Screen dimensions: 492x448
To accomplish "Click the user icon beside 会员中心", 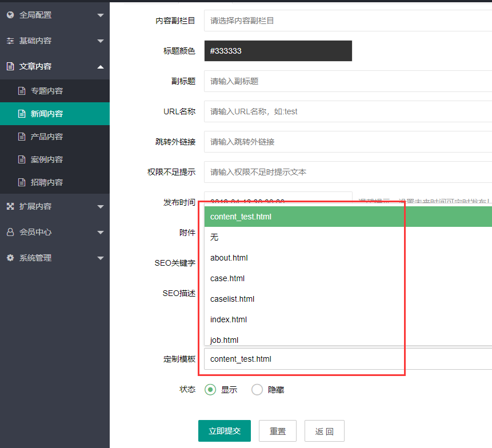I will (x=10, y=233).
